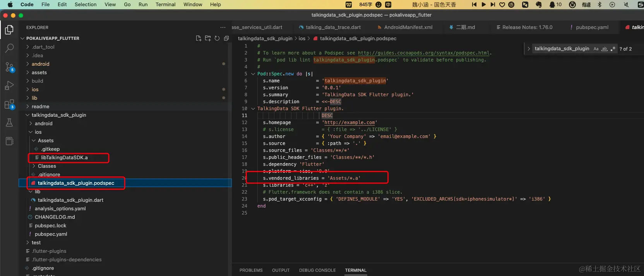The width and height of the screenshot is (644, 276).
Task: Collapse all folders in explorer
Action: click(x=226, y=38)
